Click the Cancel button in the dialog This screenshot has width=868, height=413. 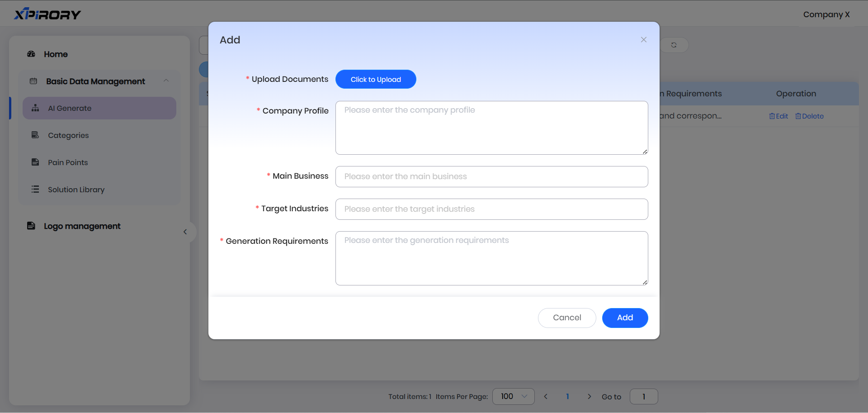click(x=567, y=318)
